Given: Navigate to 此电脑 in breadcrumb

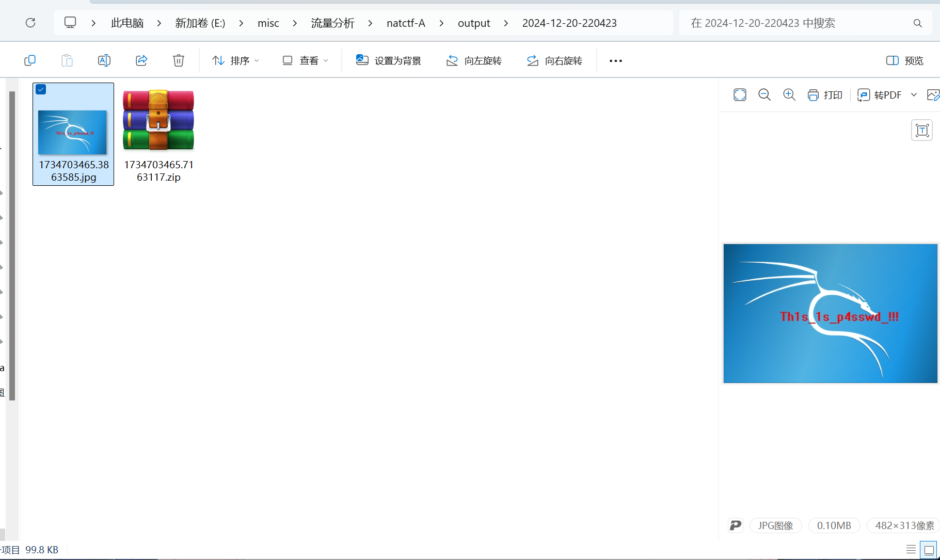Looking at the screenshot, I should coord(127,23).
